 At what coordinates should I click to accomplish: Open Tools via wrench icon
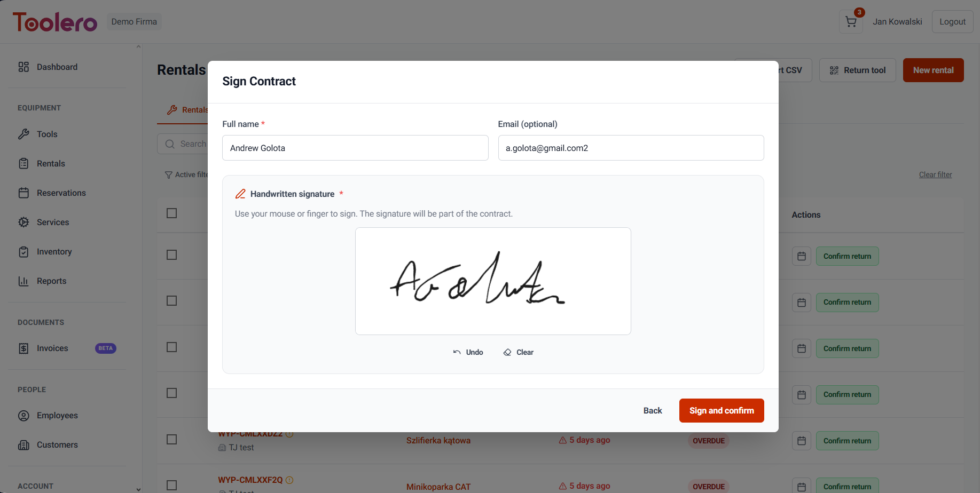(x=23, y=134)
